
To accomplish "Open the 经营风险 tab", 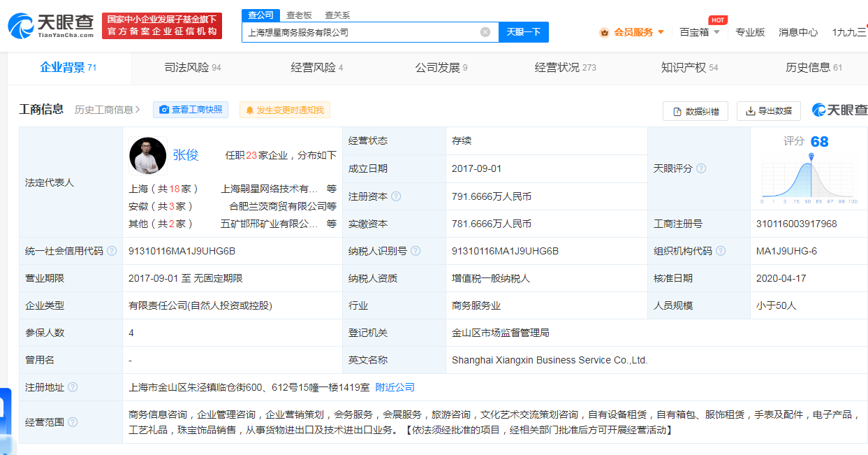I will tap(317, 68).
